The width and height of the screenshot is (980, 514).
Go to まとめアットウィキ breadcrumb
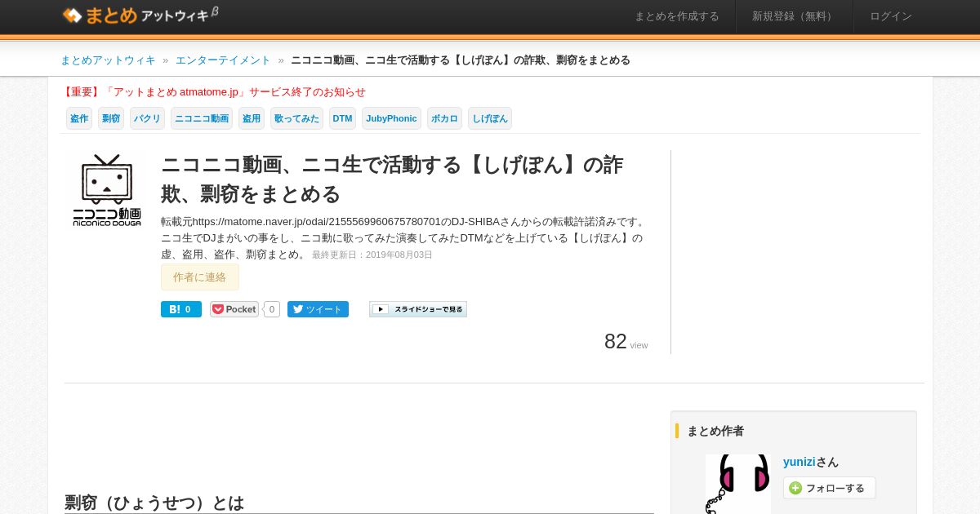(108, 60)
